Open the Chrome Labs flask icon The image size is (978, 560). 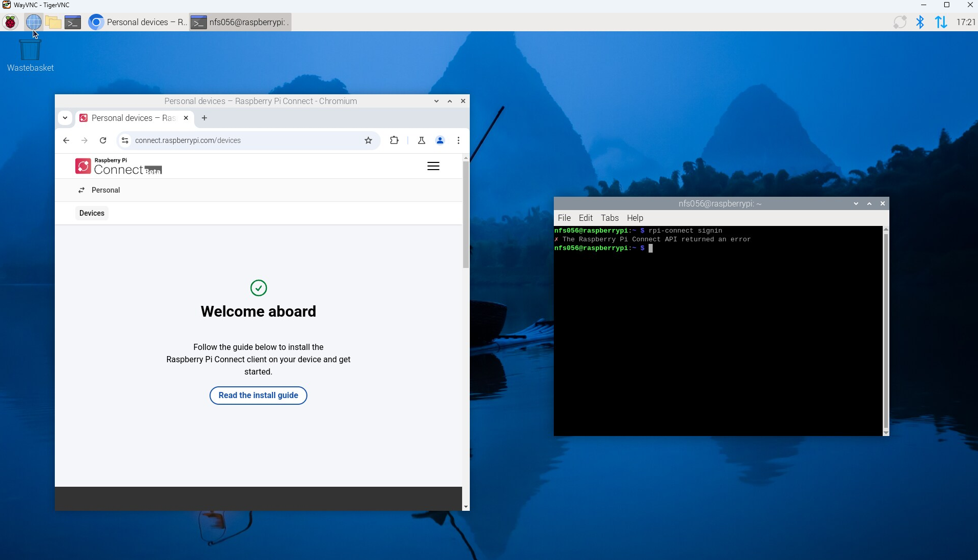coord(422,140)
